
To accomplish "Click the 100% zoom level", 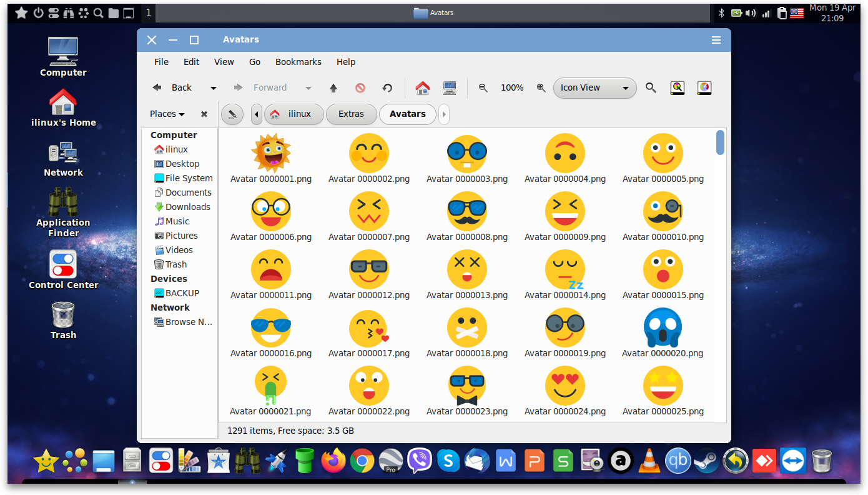I will pos(512,88).
